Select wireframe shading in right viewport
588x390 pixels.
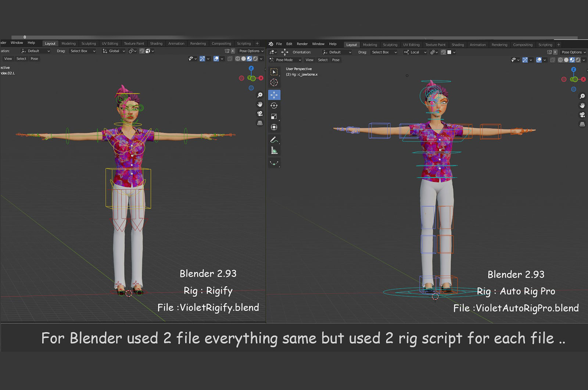[560, 60]
